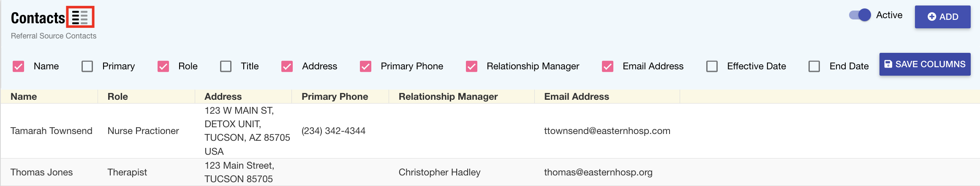Viewport: 980px width, 186px height.
Task: Uncheck the Name column checkbox
Action: tap(18, 66)
